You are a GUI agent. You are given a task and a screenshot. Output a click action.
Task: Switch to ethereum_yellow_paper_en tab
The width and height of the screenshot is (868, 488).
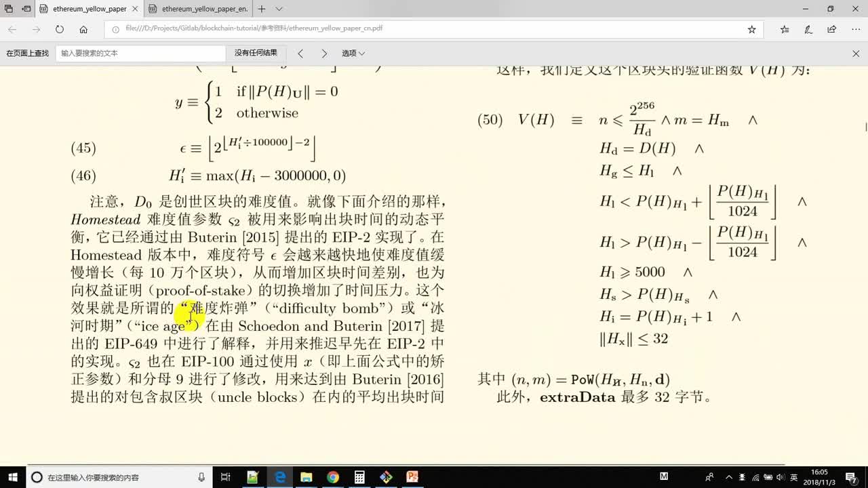coord(199,9)
